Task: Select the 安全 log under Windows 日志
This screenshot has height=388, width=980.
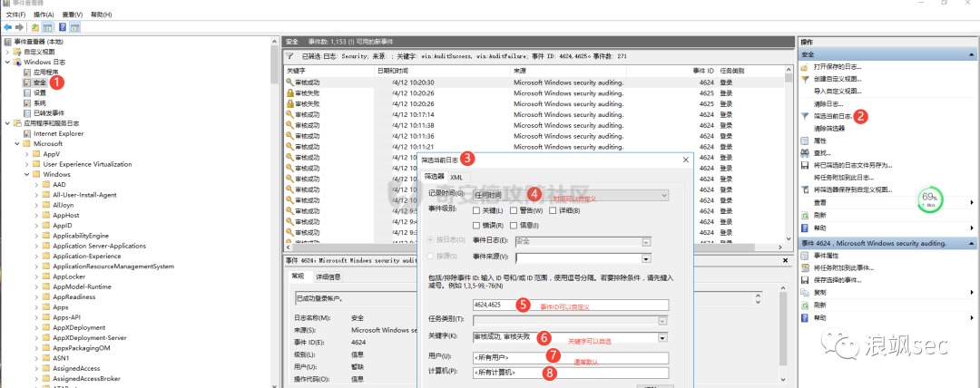Action: coord(39,82)
